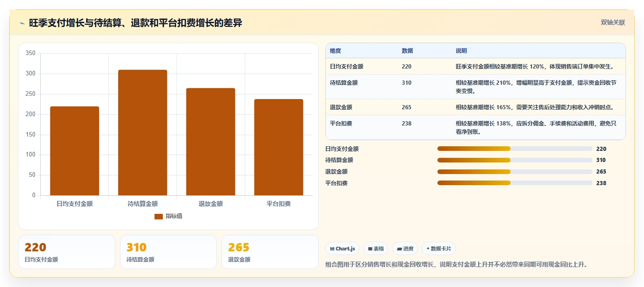Click the 数据 table column header
Image resolution: width=644 pixels, height=287 pixels.
coord(407,51)
